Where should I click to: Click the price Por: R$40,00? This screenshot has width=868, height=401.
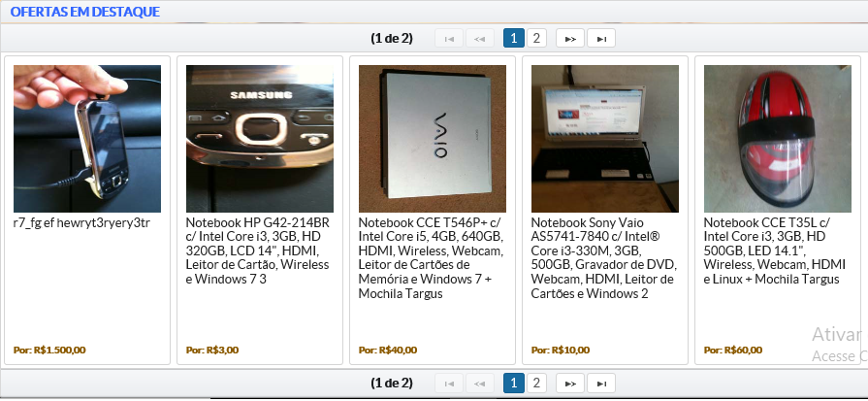pyautogui.click(x=388, y=351)
